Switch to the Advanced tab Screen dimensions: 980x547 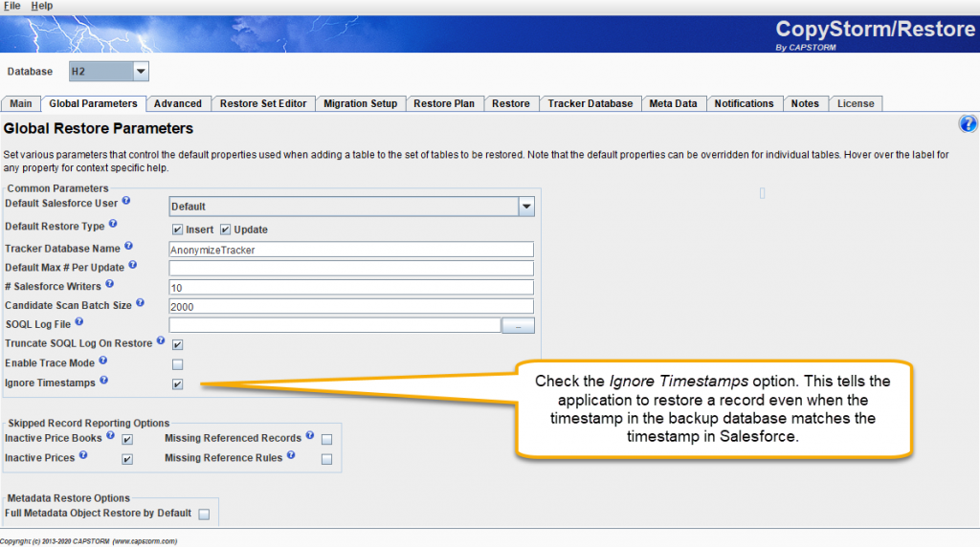coord(178,103)
